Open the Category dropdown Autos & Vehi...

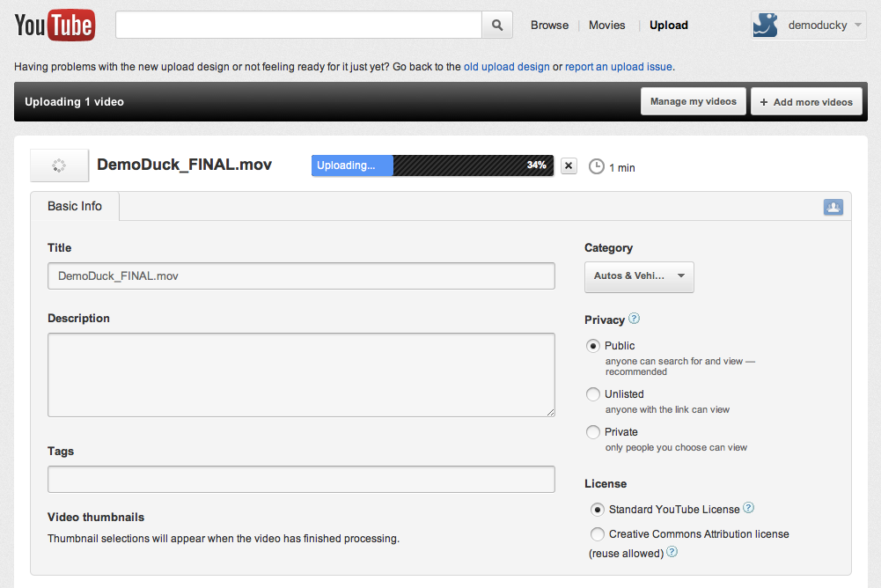639,276
